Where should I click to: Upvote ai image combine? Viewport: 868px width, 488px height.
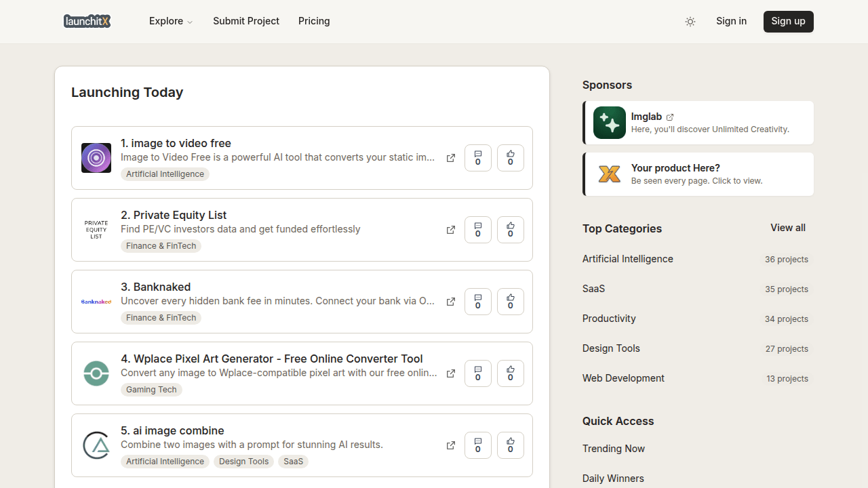click(511, 445)
